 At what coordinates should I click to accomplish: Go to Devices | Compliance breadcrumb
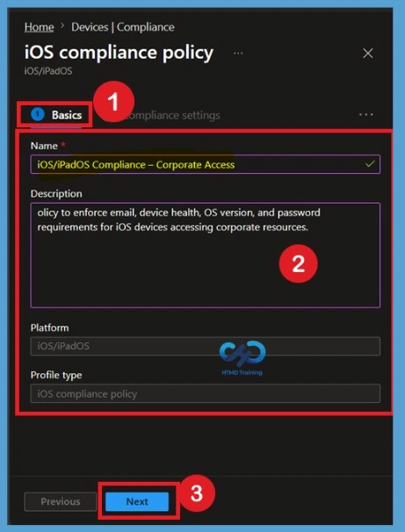[123, 27]
